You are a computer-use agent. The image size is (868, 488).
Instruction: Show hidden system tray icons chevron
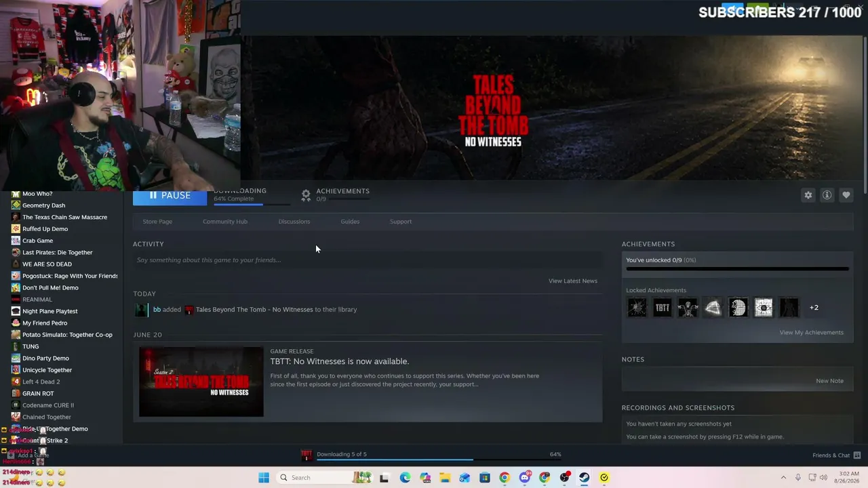[783, 478]
